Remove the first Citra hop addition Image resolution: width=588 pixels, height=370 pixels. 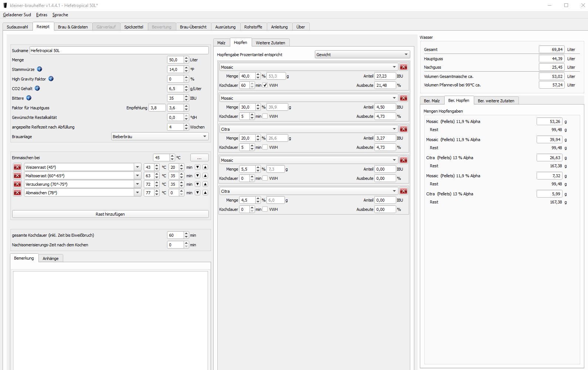tap(404, 129)
